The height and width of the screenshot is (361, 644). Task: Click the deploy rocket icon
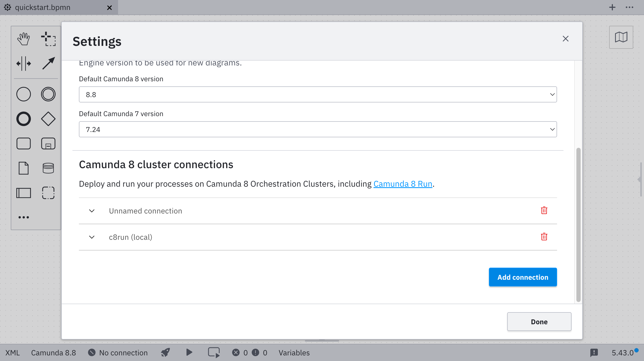[x=165, y=352]
